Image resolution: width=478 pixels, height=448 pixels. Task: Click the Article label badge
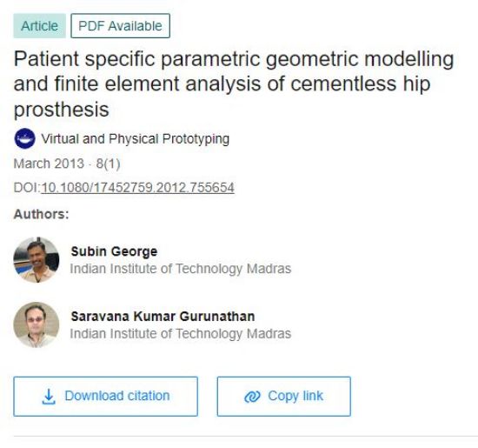pos(40,26)
